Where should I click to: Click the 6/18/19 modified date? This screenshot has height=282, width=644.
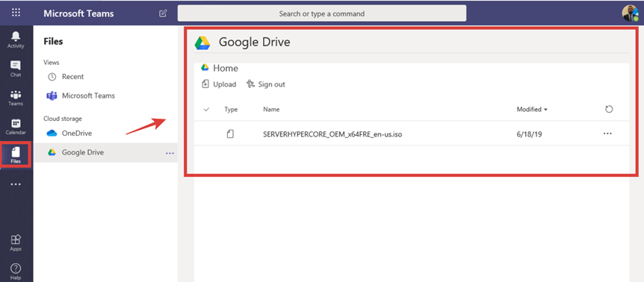pos(529,134)
